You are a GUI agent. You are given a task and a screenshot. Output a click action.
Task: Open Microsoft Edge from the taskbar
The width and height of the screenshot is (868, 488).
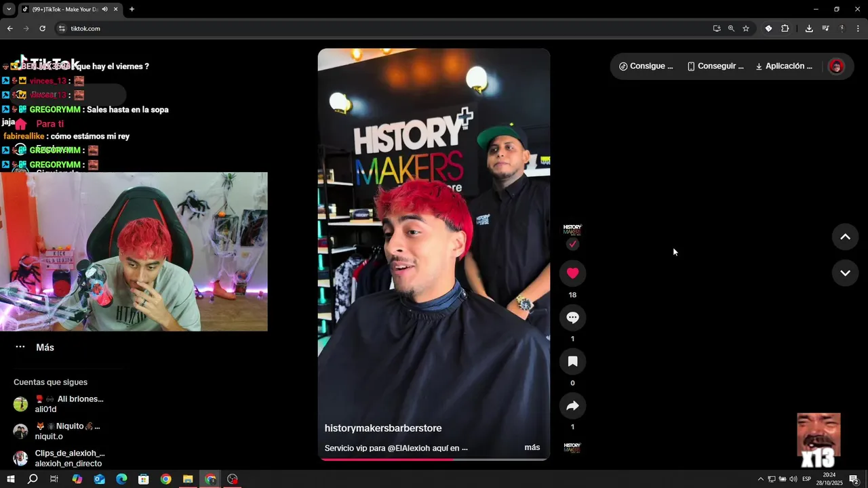point(121,479)
